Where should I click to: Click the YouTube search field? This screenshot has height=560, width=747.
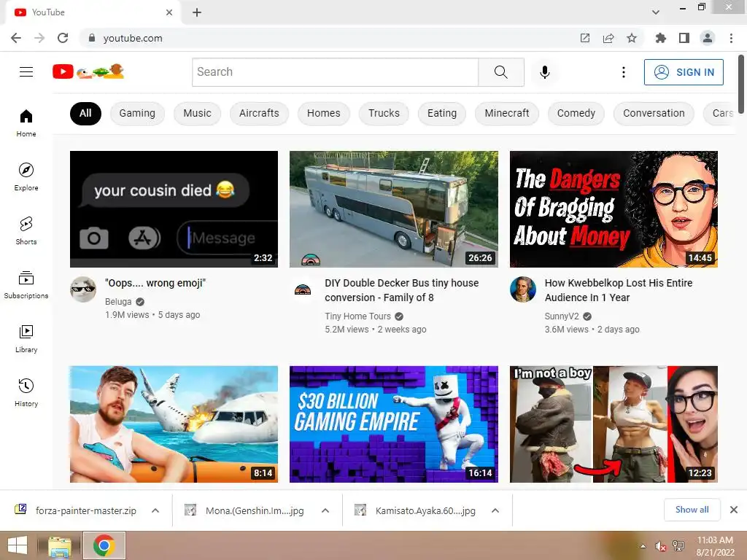335,72
